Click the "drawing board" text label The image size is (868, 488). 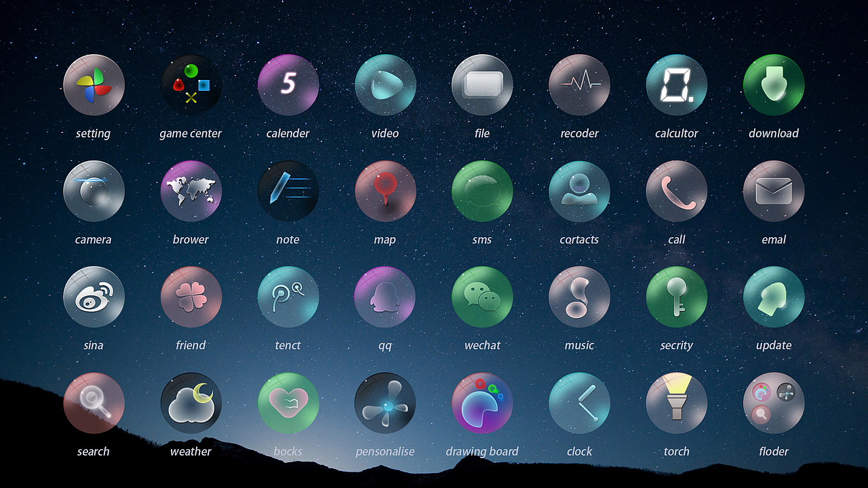tap(482, 452)
